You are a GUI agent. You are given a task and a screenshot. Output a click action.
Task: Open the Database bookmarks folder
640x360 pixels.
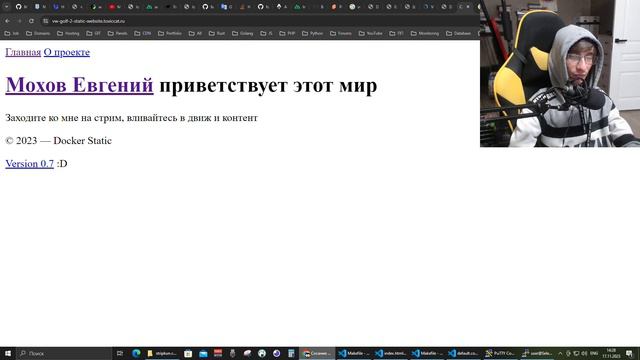point(458,33)
